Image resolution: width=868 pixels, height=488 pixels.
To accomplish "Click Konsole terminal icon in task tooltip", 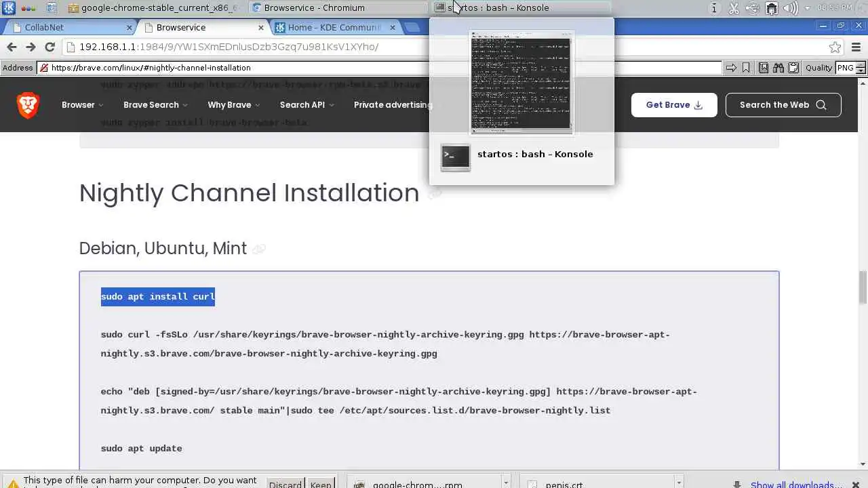I will pyautogui.click(x=455, y=157).
